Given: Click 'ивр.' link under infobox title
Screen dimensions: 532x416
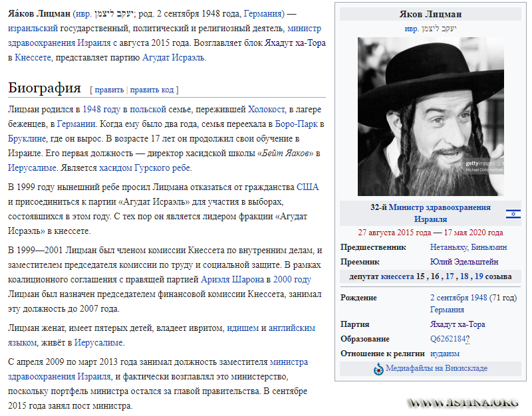Looking at the screenshot, I should click(412, 29).
